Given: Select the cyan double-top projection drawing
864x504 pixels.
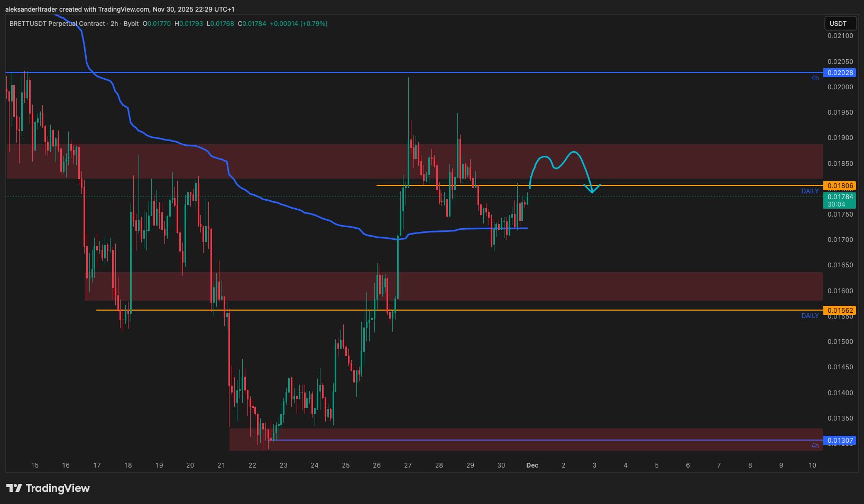Looking at the screenshot, I should pos(556,163).
